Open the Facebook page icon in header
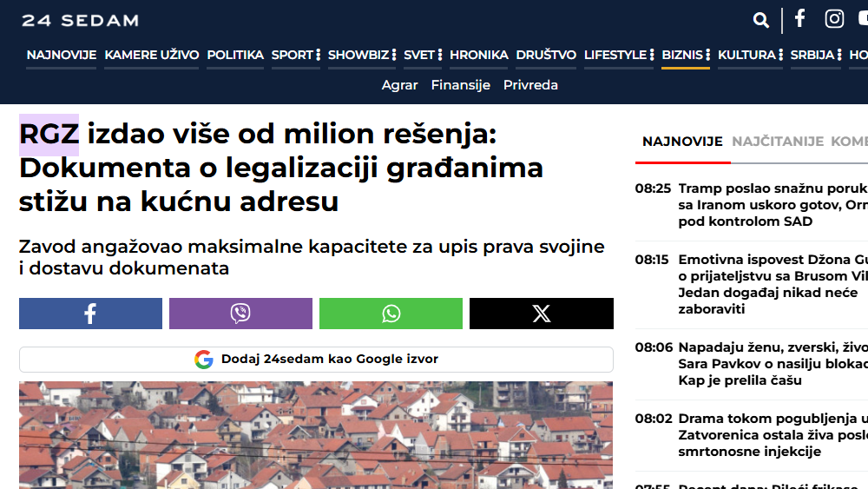Image resolution: width=868 pixels, height=489 pixels. 800,18
